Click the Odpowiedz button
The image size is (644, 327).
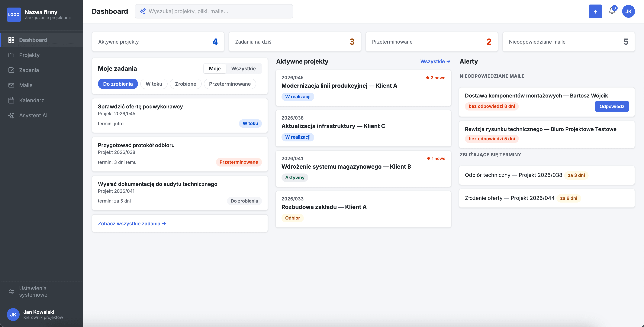[612, 106]
